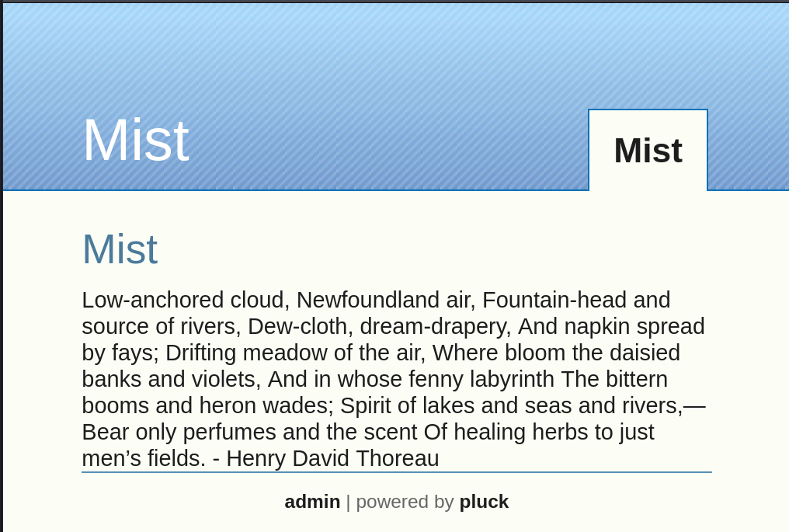This screenshot has height=532, width=789.
Task: Click the blue Mist page heading
Action: click(x=120, y=249)
